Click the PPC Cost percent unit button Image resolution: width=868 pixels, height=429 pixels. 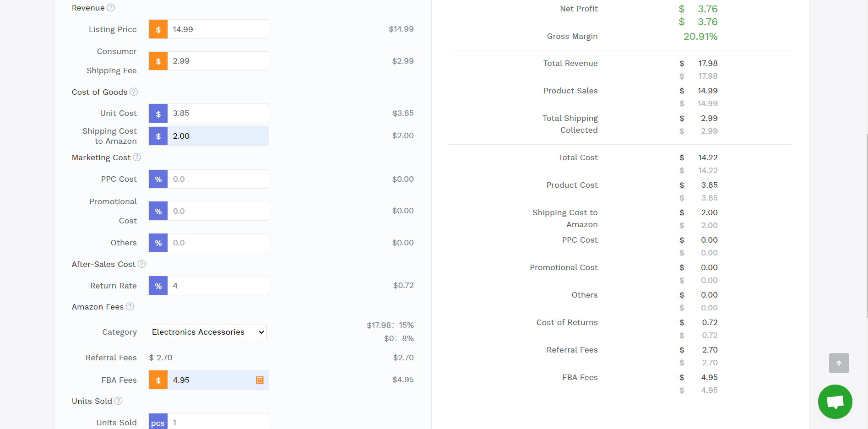coord(158,179)
